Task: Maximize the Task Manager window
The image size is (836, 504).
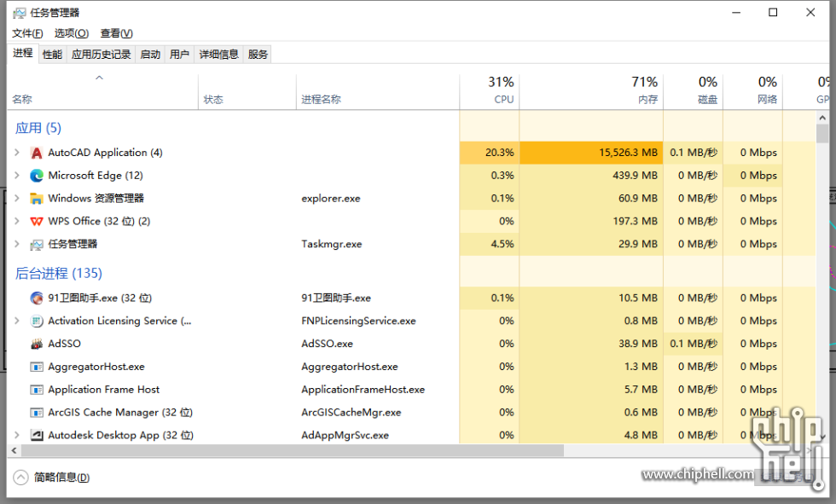Action: [x=773, y=12]
